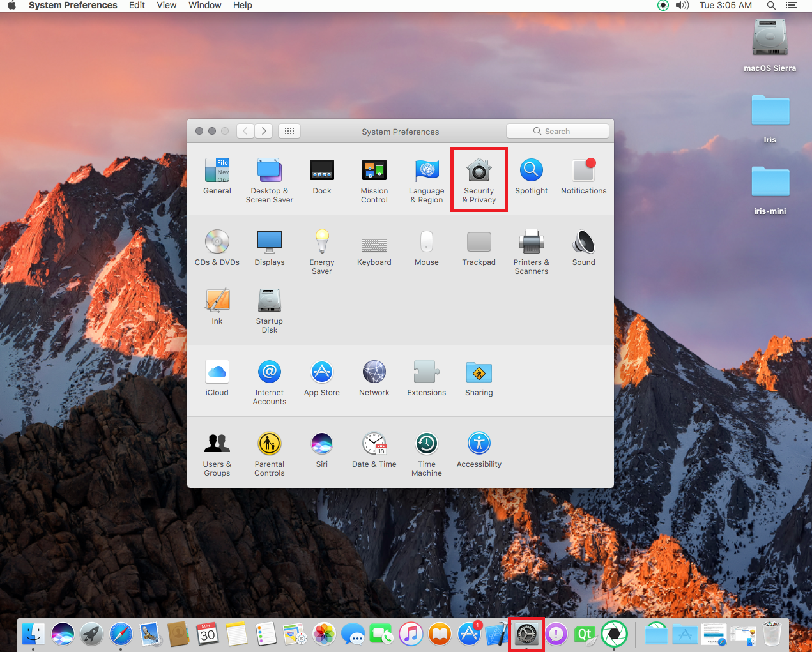Image resolution: width=812 pixels, height=652 pixels.
Task: Click the date and time in menu bar
Action: click(x=726, y=5)
